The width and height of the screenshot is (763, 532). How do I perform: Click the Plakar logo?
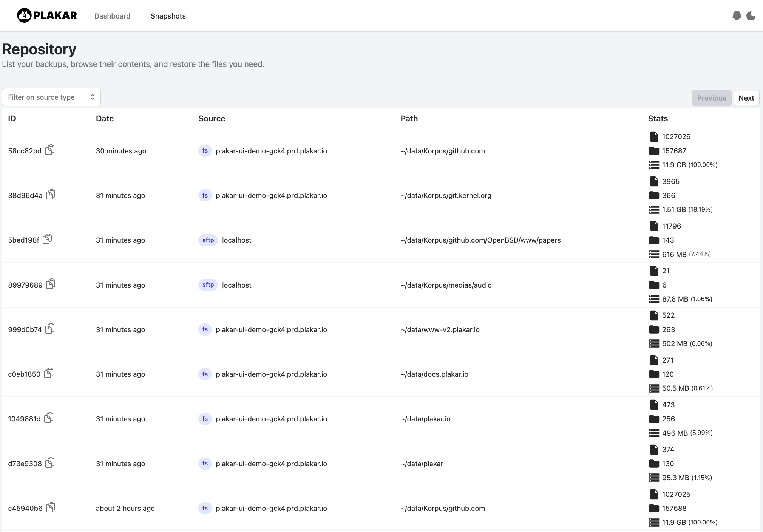47,15
